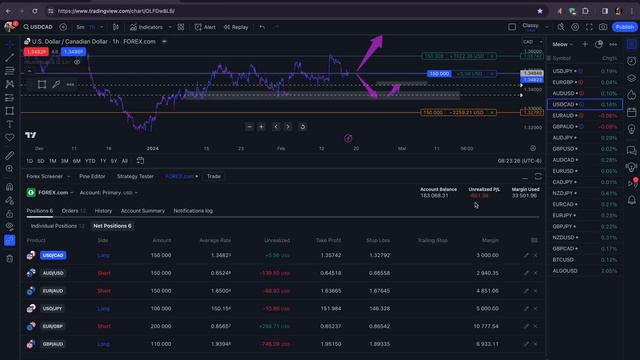Viewport: 640px width, 360px height.
Task: Click the Publish button
Action: [x=624, y=27]
